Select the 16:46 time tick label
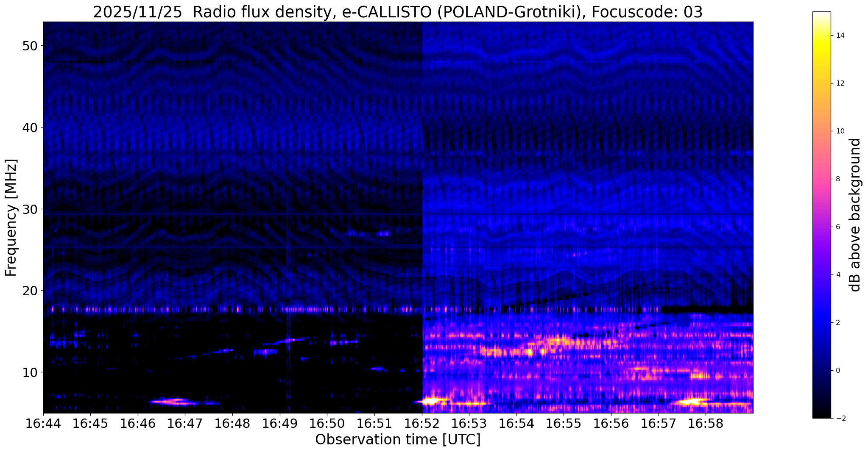Viewport: 868px width, 452px height. pos(137,423)
